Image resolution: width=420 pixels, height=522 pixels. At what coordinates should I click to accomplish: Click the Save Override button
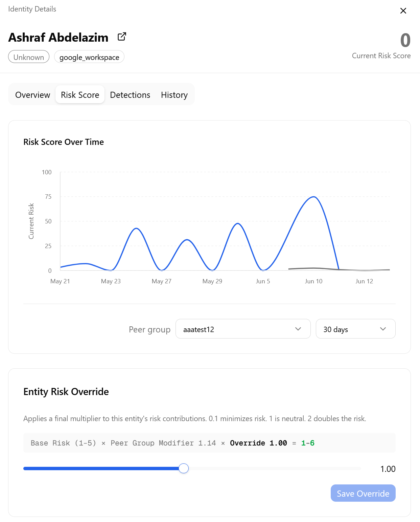pos(363,493)
